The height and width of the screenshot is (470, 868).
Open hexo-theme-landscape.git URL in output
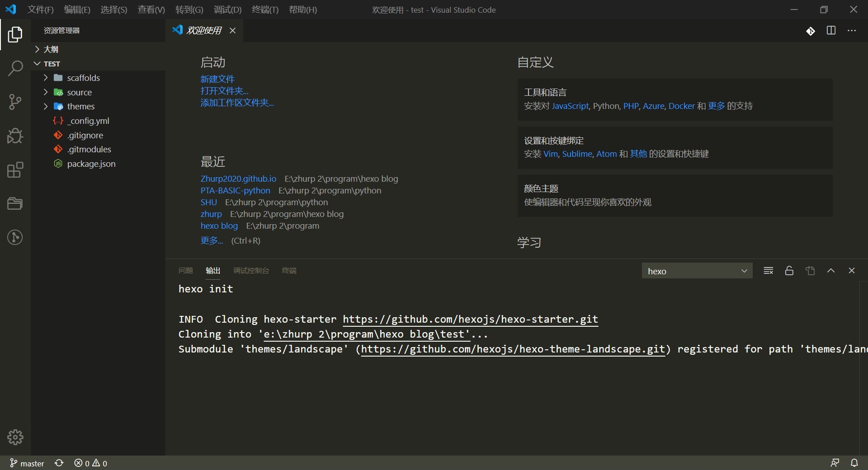pos(513,349)
